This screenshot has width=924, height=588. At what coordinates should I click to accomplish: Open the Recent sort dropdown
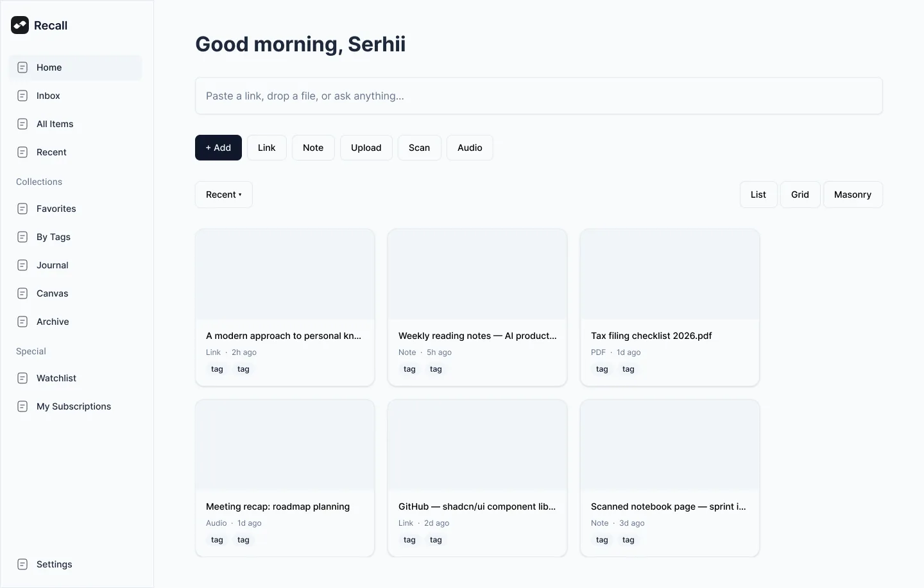pos(224,195)
